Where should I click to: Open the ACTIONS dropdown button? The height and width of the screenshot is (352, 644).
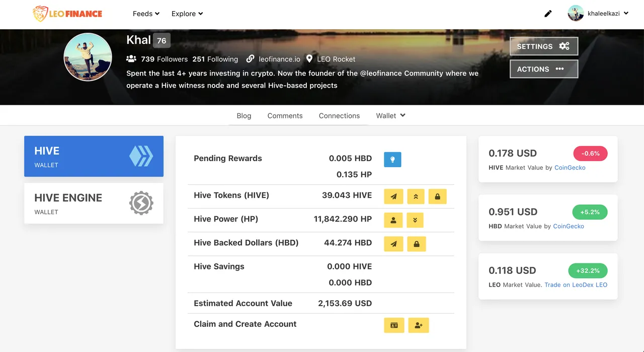click(x=544, y=69)
